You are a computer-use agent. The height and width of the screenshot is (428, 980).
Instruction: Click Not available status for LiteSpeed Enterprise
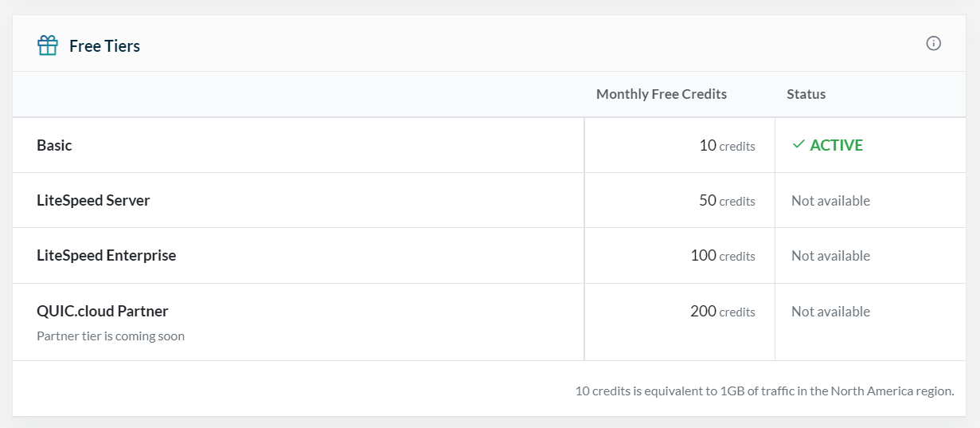point(830,256)
